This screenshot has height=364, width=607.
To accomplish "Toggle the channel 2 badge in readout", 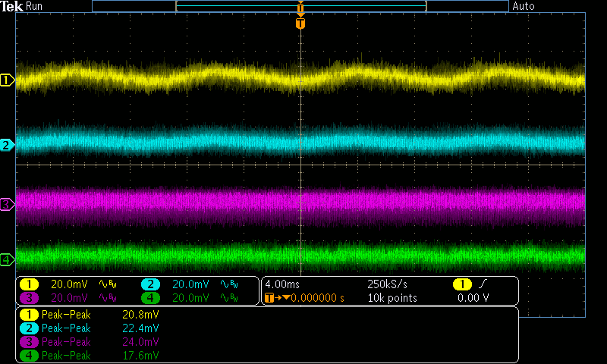I will (151, 284).
